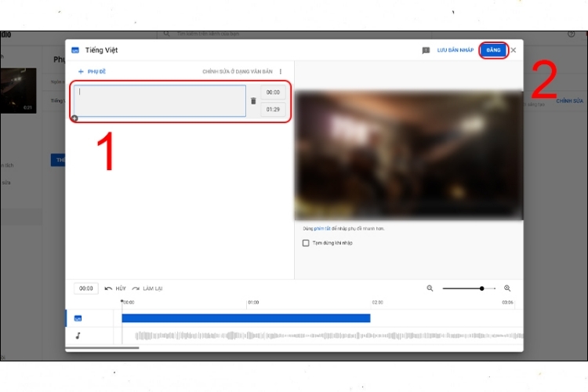Click the audio waveform track
588x392 pixels.
tap(328, 336)
